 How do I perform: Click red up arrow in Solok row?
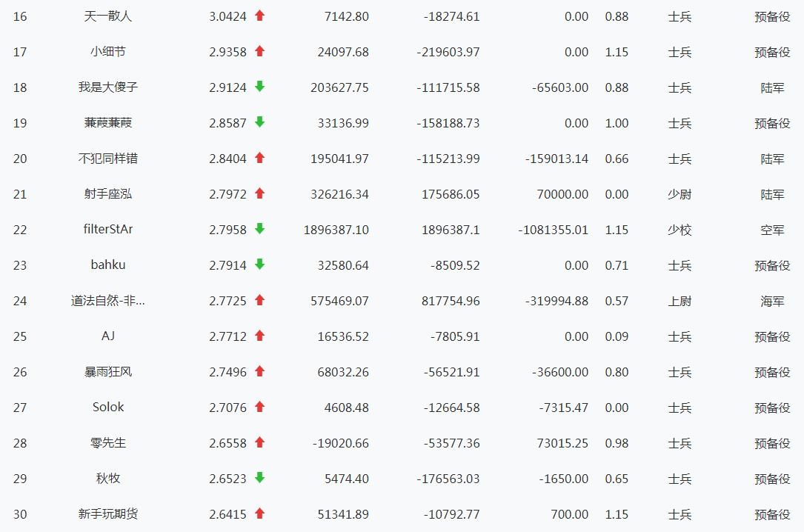coord(259,407)
